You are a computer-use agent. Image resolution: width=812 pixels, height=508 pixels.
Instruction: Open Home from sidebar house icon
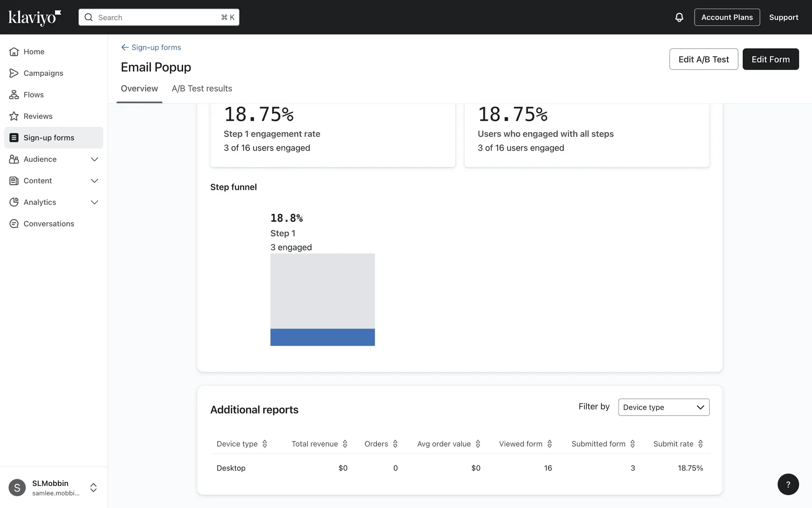point(14,52)
